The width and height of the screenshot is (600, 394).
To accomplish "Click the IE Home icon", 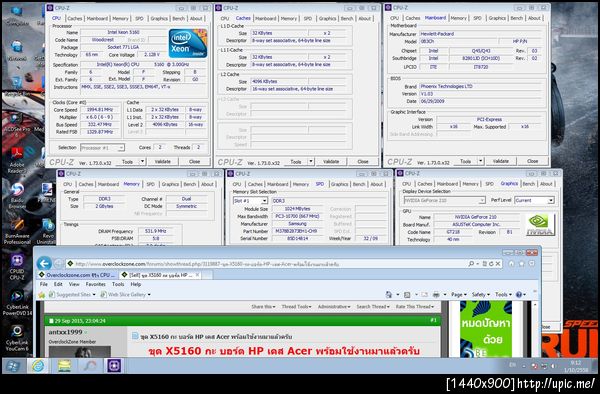I will [x=511, y=264].
